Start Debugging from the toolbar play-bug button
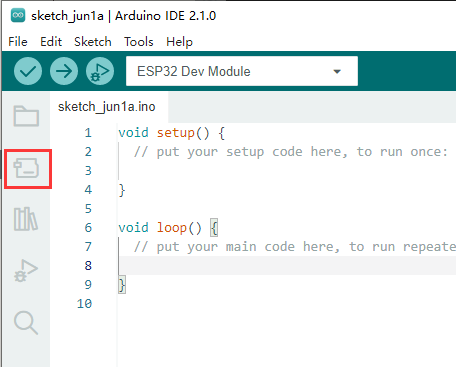The width and height of the screenshot is (456, 367). 100,71
